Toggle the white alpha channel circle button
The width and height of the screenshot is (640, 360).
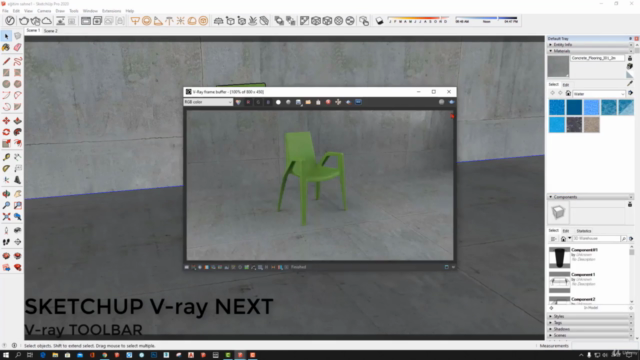278,102
